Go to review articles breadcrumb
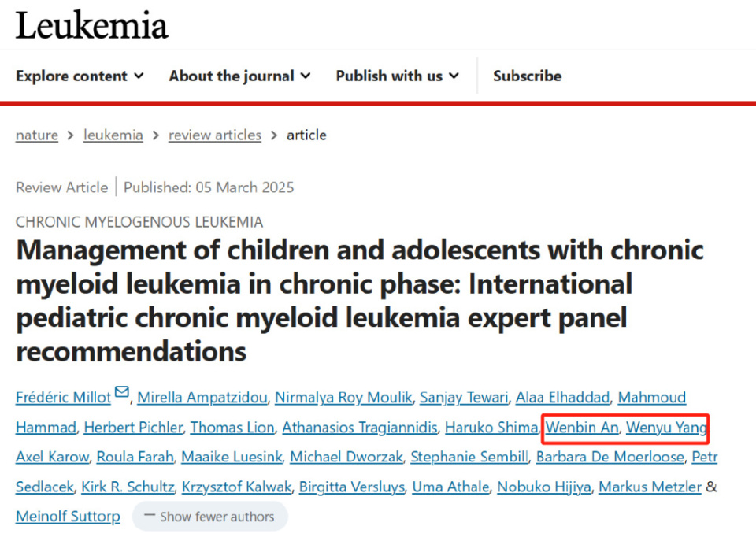 pyautogui.click(x=215, y=135)
